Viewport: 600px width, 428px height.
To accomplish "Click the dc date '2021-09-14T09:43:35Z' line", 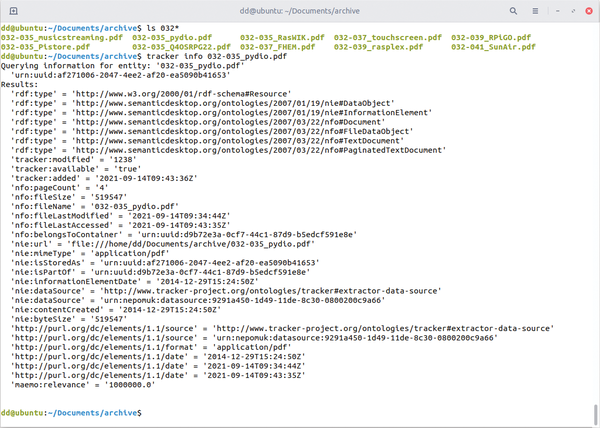I will coord(158,375).
